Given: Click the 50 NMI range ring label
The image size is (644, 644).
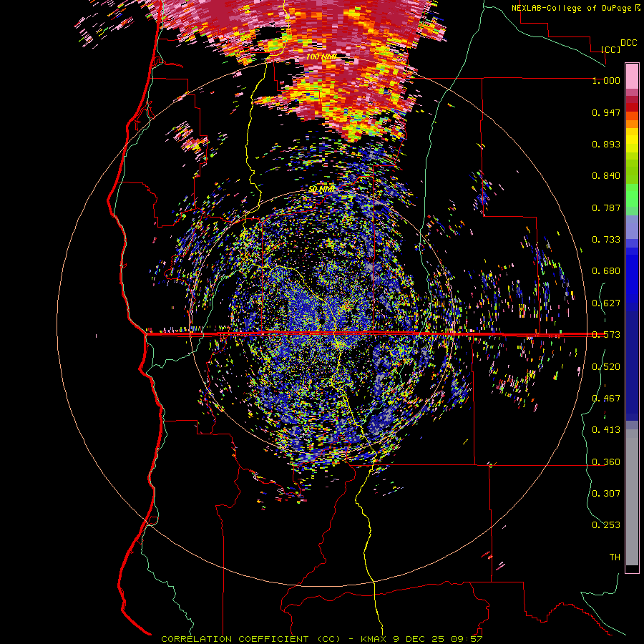Looking at the screenshot, I should coord(321,189).
